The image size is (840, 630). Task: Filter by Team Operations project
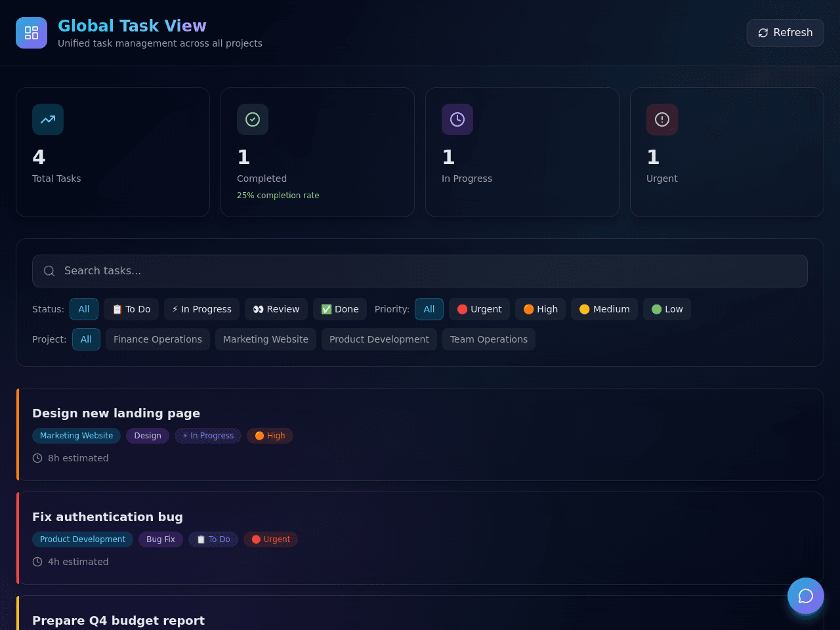pos(489,339)
